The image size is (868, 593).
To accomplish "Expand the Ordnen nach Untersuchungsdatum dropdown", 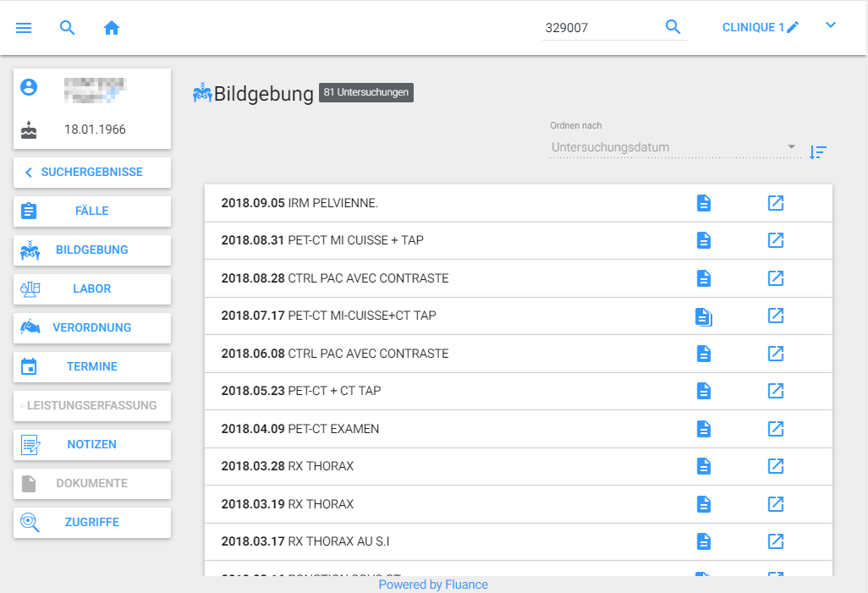I will point(673,147).
